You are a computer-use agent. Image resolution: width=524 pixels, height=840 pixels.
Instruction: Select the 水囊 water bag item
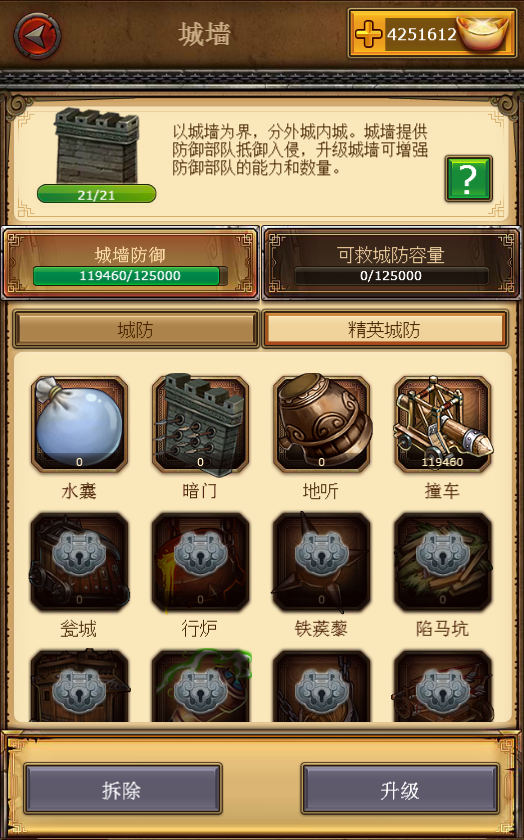coord(79,424)
